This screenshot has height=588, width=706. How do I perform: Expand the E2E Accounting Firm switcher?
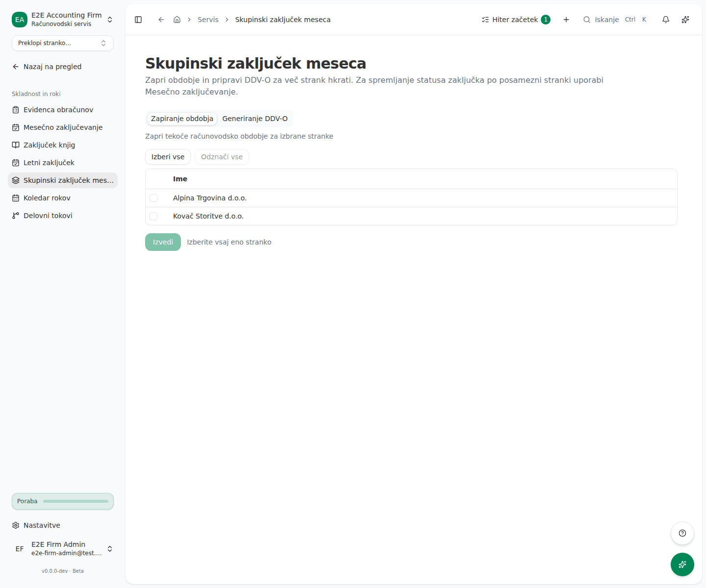pos(63,20)
